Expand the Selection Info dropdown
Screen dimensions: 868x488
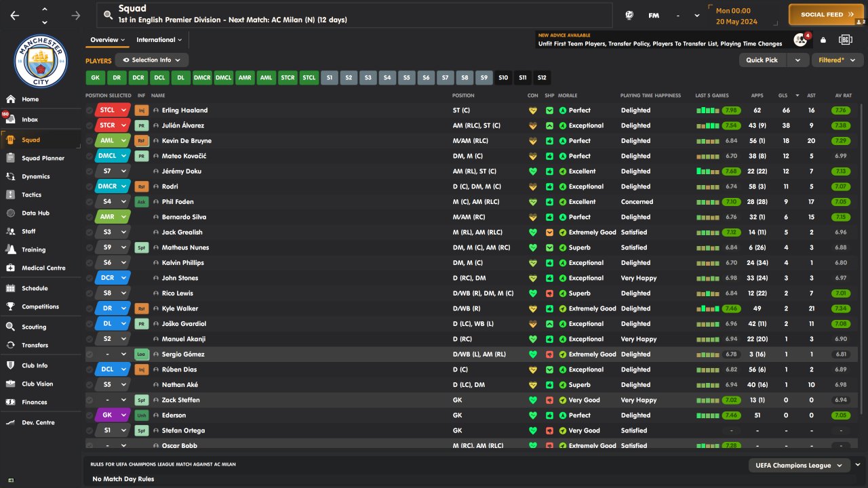(152, 60)
